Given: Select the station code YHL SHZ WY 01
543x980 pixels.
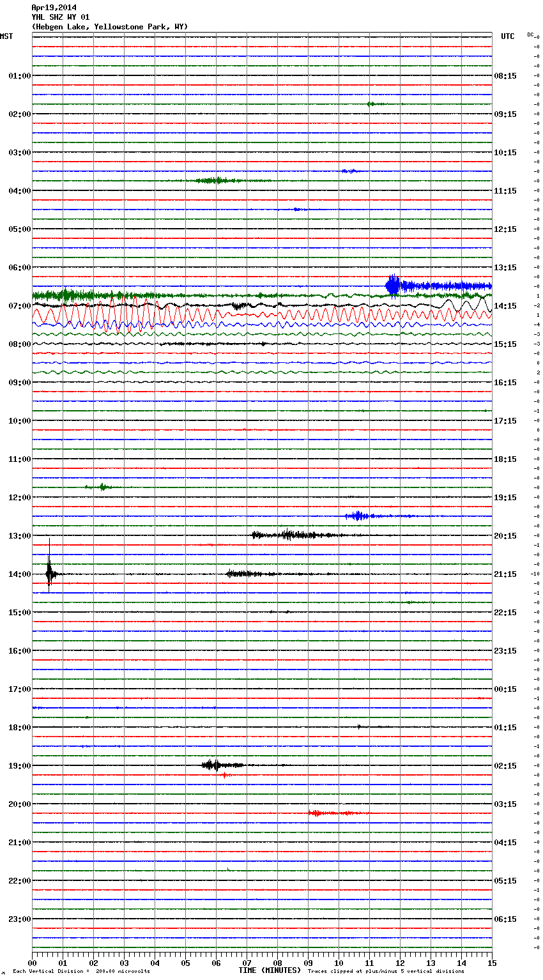Looking at the screenshot, I should 61,17.
